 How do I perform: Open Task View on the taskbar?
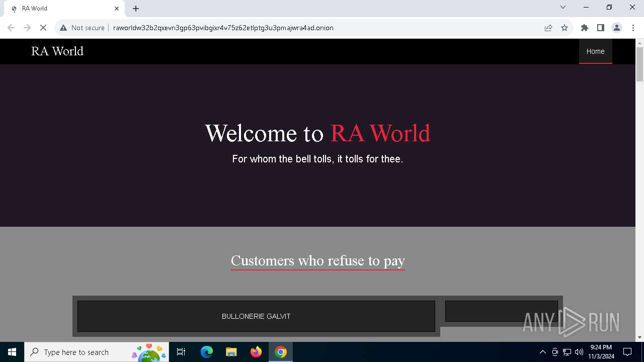(181, 352)
